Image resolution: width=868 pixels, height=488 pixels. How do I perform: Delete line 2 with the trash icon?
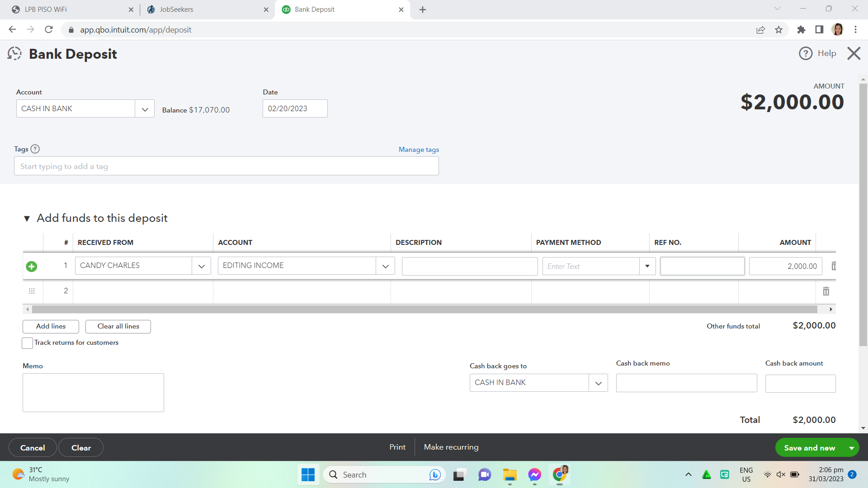(x=826, y=291)
